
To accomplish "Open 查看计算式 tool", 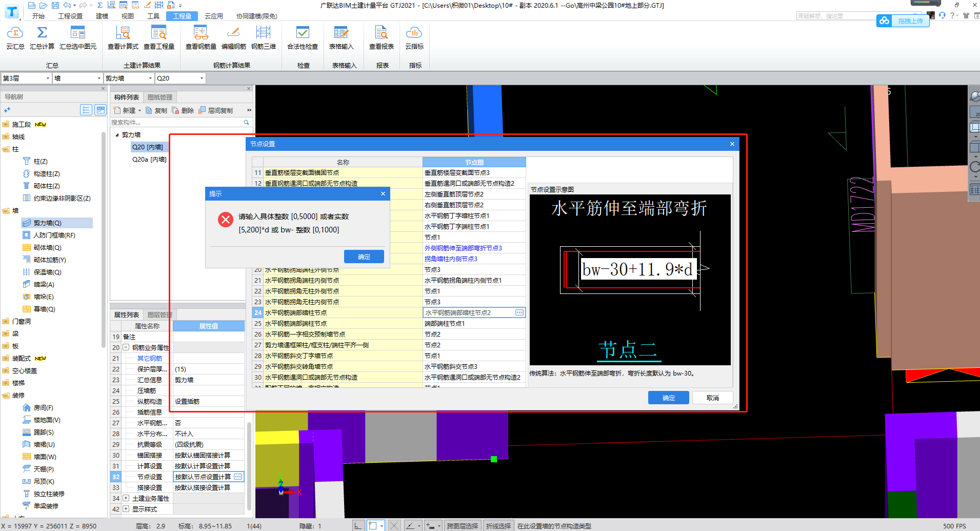I will (123, 38).
